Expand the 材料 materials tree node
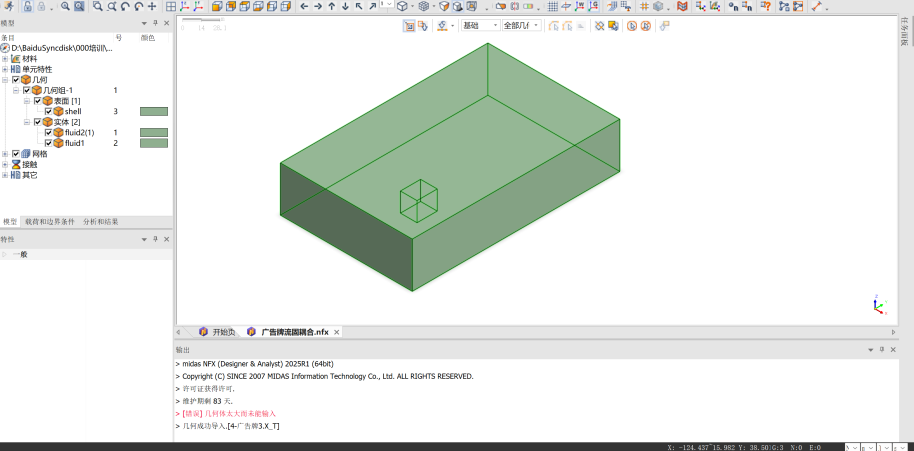The height and width of the screenshot is (451, 914). [5, 58]
